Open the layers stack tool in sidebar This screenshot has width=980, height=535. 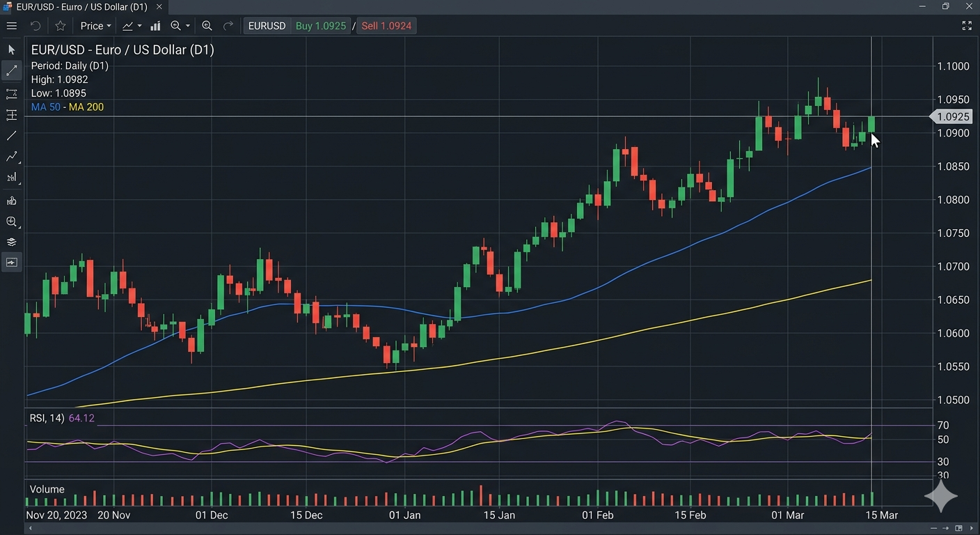(x=11, y=242)
